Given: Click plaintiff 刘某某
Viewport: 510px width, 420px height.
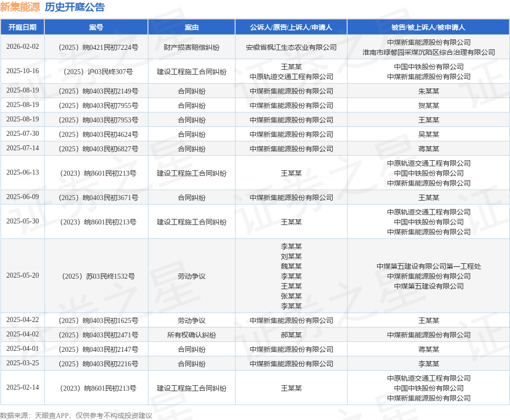Looking at the screenshot, I should coord(291,256).
